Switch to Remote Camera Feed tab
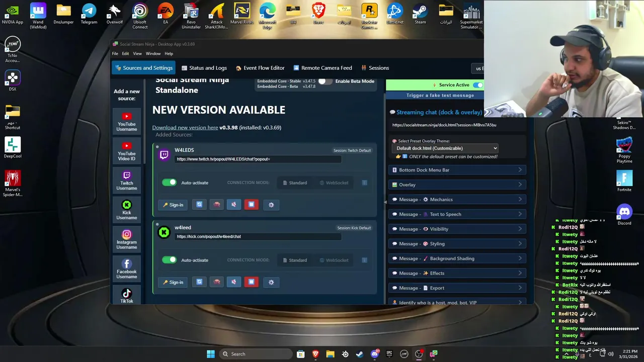Image resolution: width=644 pixels, height=362 pixels. coord(323,68)
